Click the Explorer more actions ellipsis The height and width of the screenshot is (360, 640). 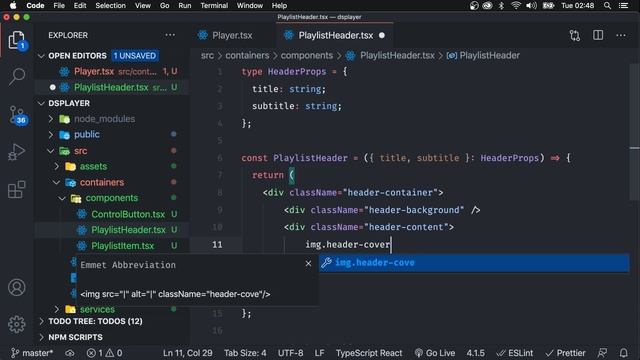(x=170, y=35)
